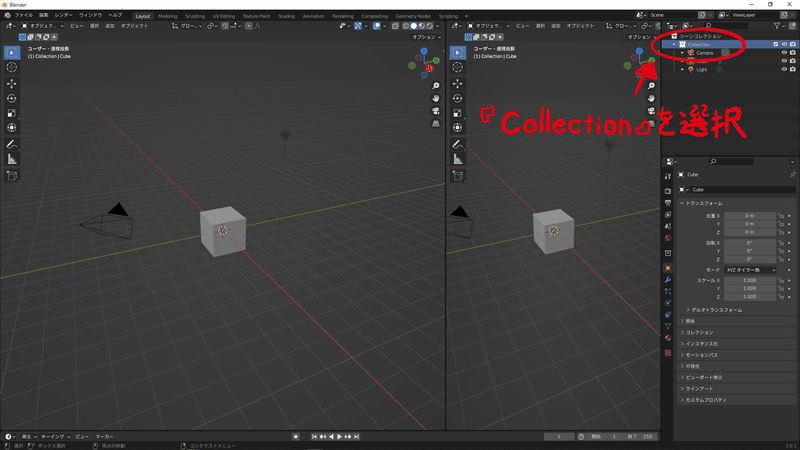
Task: Hide Light using its eye icon
Action: coord(784,69)
